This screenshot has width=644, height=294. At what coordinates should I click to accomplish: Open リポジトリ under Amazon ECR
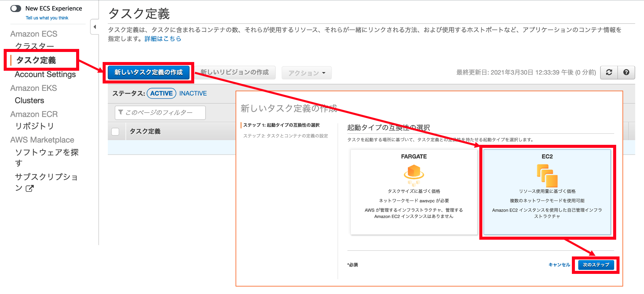[x=35, y=126]
